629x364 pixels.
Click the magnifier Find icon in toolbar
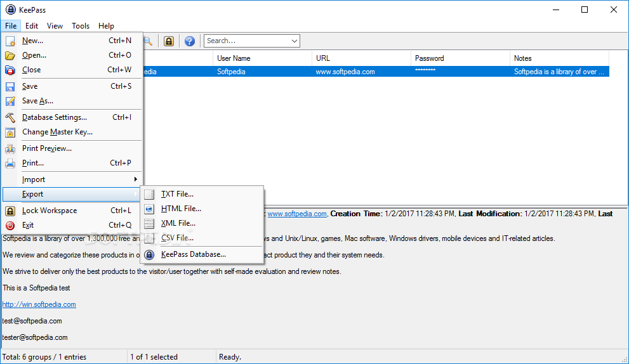[x=148, y=41]
